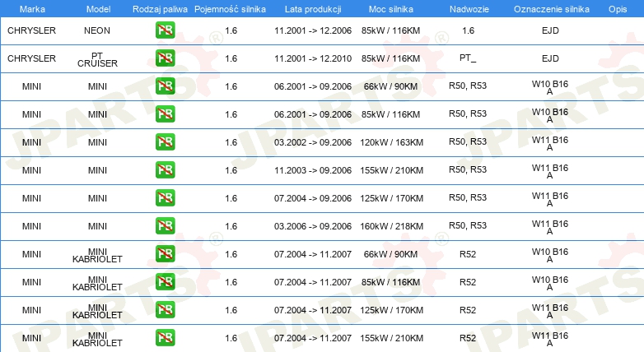Click R52 in Kabriolet 66kW row

468,254
